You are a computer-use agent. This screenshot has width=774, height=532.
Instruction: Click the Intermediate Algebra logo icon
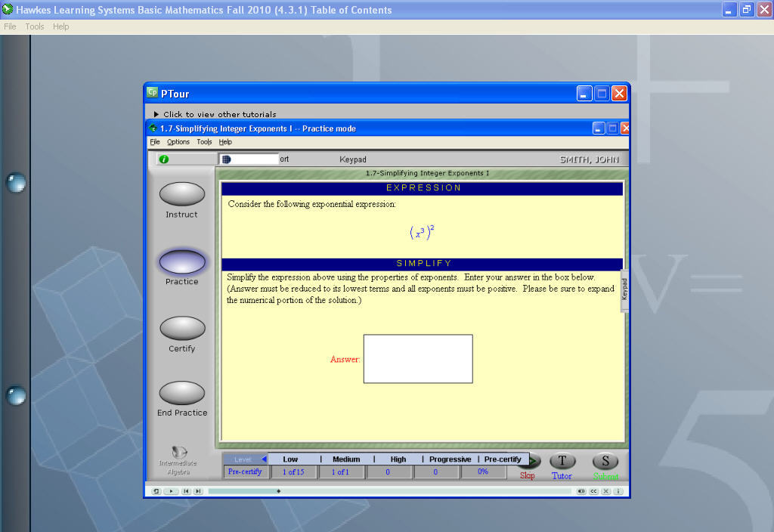point(178,452)
